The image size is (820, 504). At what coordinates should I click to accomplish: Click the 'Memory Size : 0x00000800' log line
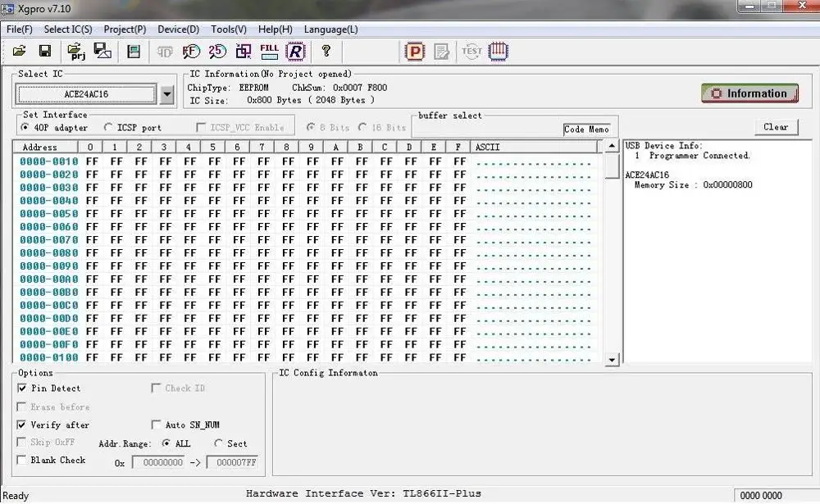click(x=693, y=184)
